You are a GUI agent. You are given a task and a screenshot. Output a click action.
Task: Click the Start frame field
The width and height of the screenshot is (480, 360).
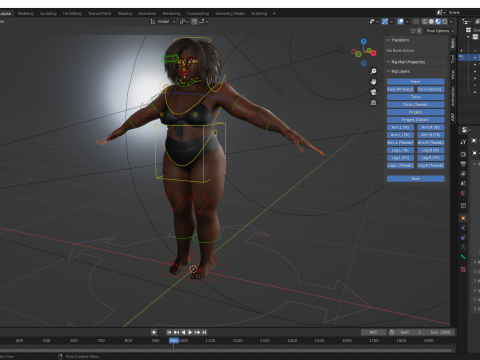coord(411,332)
